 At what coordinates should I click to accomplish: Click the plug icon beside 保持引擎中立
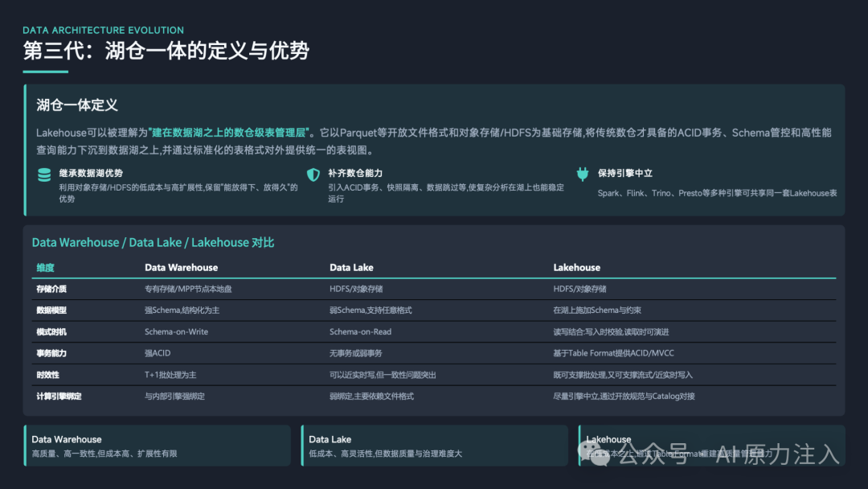[x=583, y=174]
